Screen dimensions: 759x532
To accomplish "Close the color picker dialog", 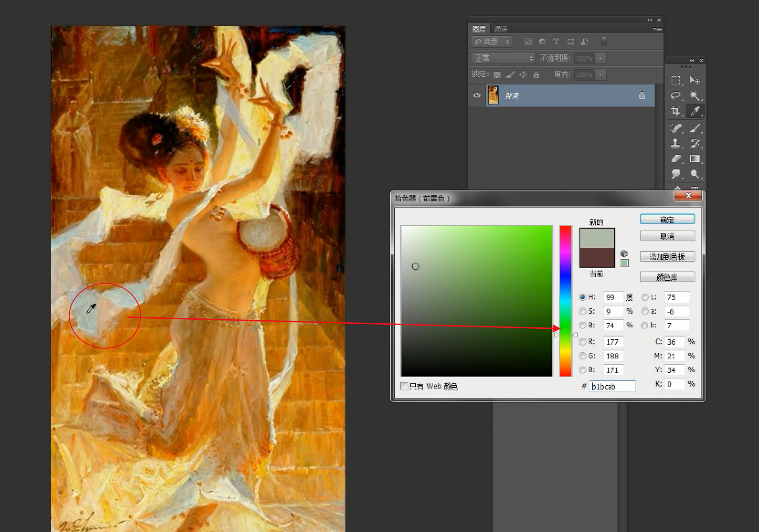I will (688, 195).
